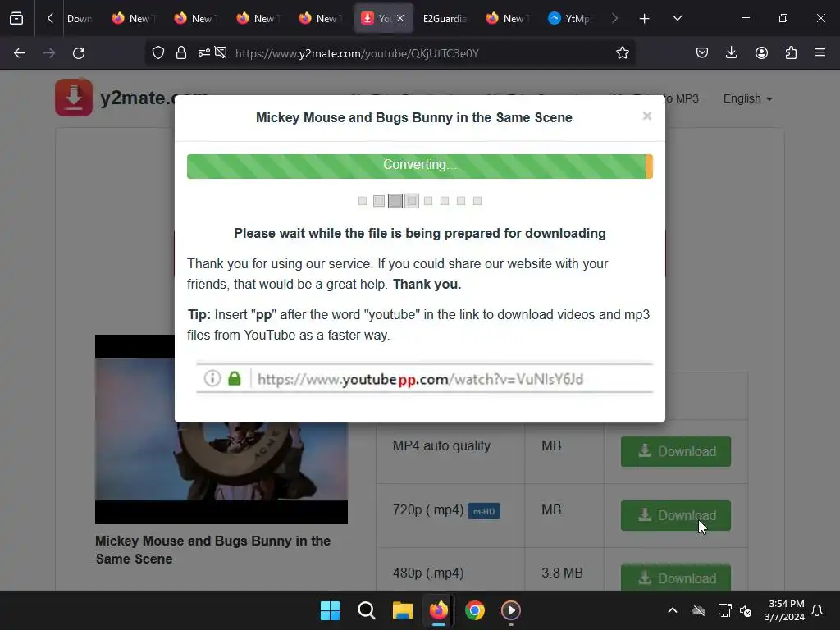Switch to New Tab right of E2Guardian
Screen dimensions: 840x630
(x=507, y=19)
